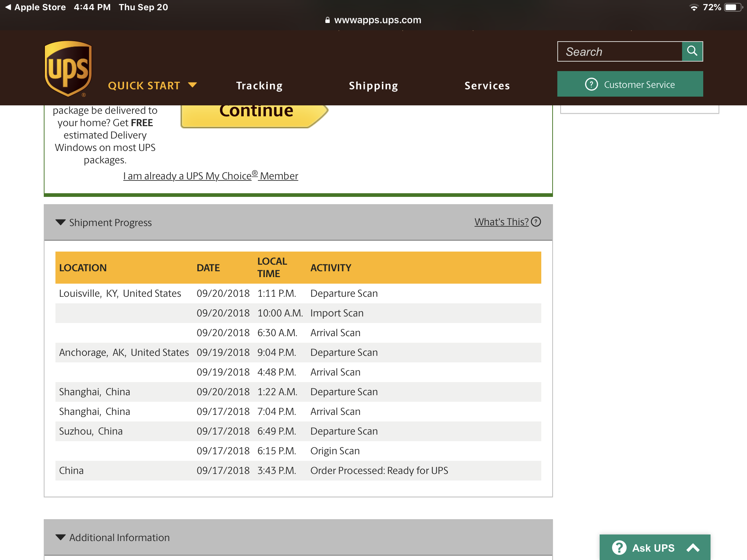
Task: Tap the Back to Apple Store arrow
Action: tap(8, 7)
